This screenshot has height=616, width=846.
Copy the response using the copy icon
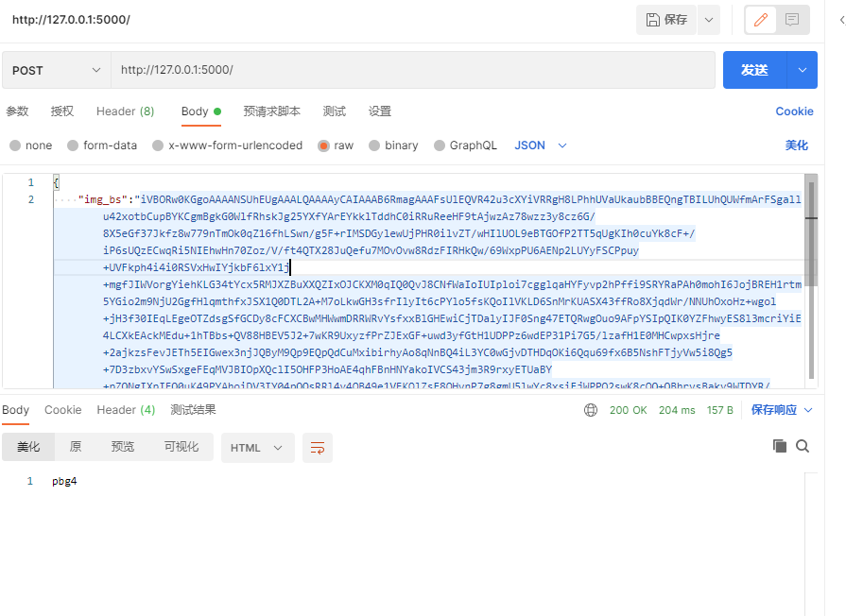pyautogui.click(x=780, y=446)
